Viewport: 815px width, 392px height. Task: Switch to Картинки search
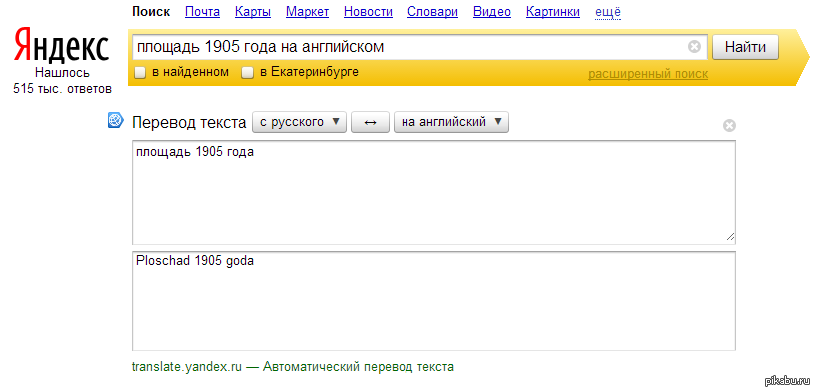click(553, 12)
